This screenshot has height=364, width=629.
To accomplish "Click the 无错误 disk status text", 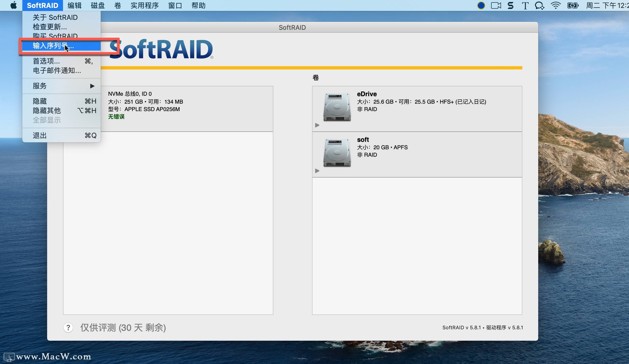I will pos(116,117).
